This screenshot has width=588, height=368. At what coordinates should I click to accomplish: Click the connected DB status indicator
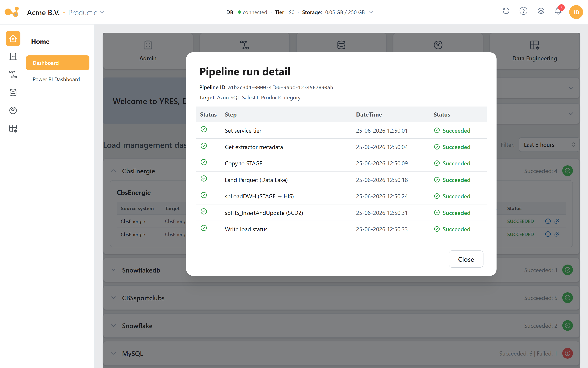[252, 12]
